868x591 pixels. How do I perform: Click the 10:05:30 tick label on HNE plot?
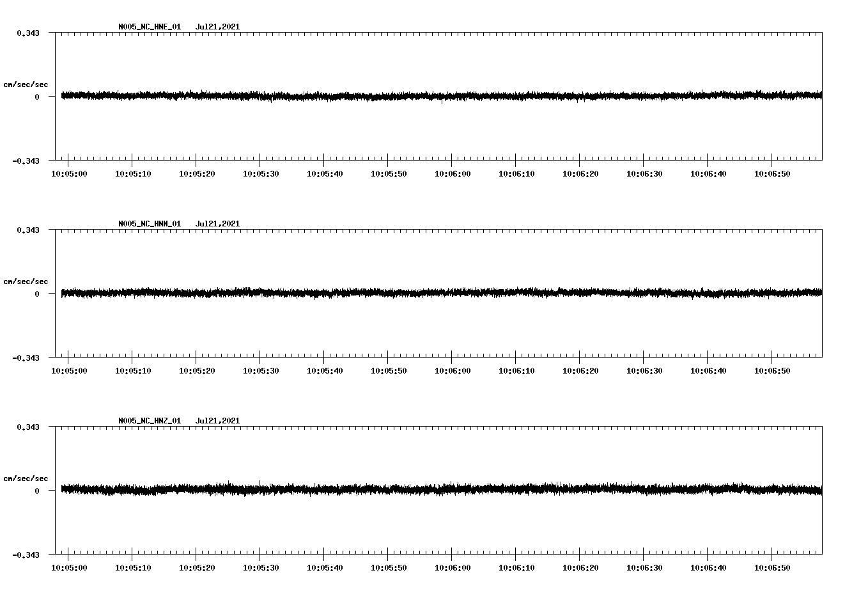(261, 174)
